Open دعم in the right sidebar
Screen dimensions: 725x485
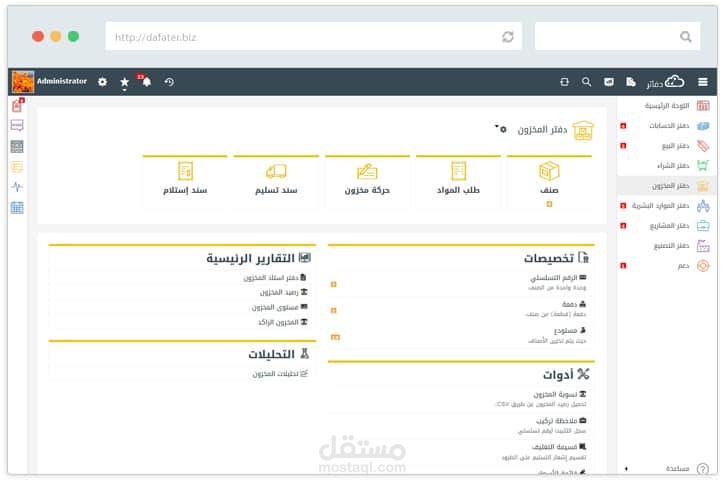point(667,266)
